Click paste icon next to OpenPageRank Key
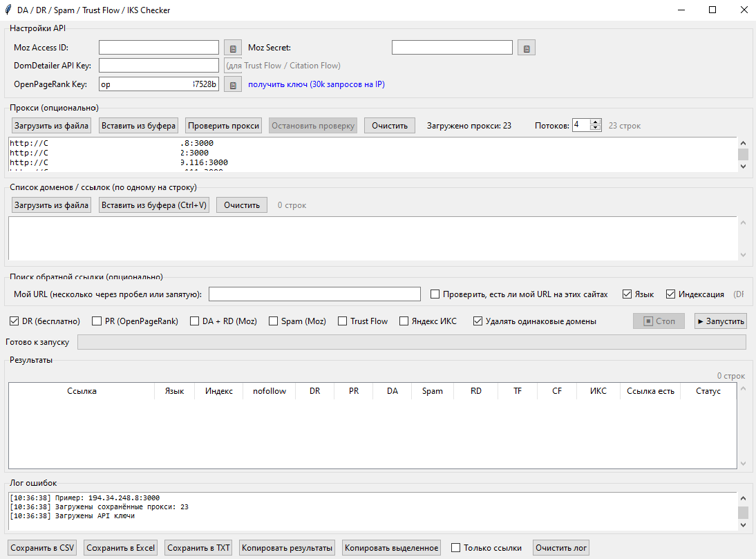The width and height of the screenshot is (756, 559). (x=233, y=84)
